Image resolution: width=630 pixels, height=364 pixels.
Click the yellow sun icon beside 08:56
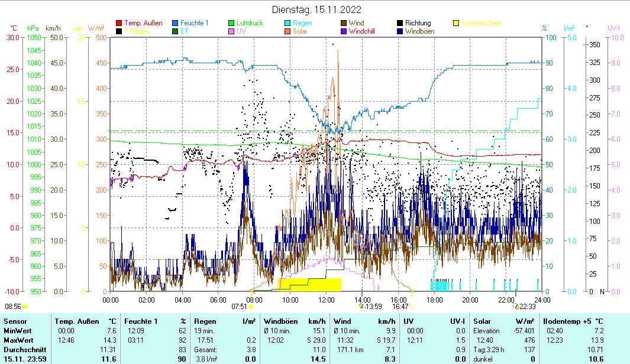pos(25,307)
